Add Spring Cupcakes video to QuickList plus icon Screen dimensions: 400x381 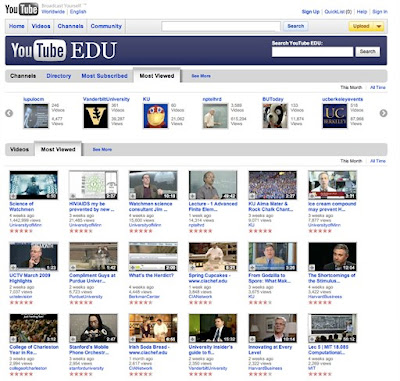click(x=193, y=268)
